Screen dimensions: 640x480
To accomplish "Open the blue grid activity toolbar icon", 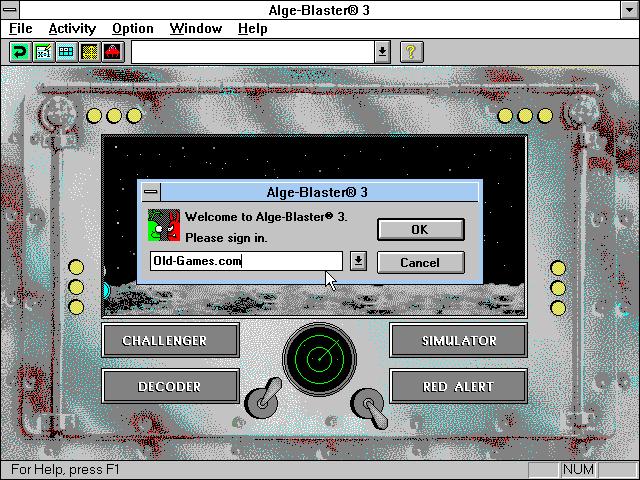I will [x=67, y=52].
